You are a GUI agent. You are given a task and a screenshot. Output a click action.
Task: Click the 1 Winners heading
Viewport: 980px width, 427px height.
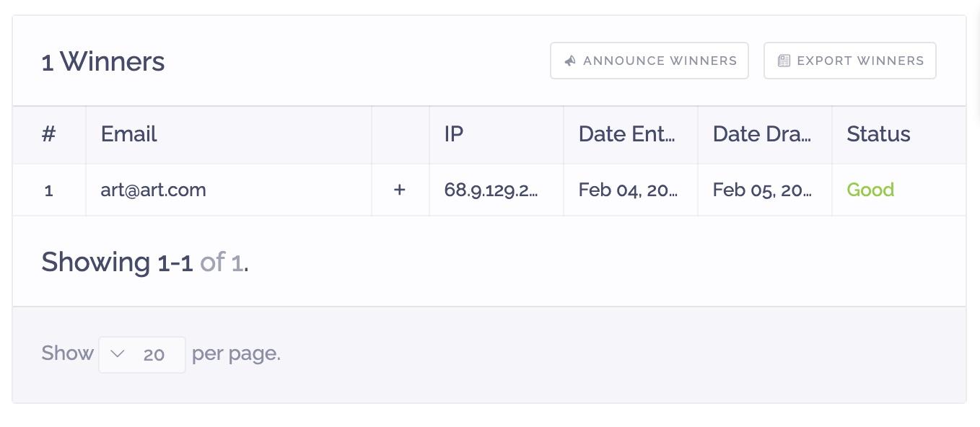103,61
